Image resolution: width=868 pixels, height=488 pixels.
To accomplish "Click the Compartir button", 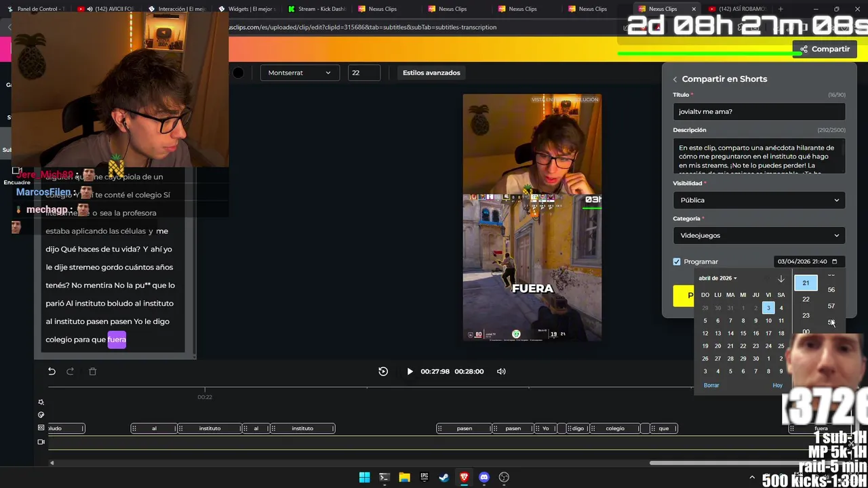I will [x=825, y=49].
